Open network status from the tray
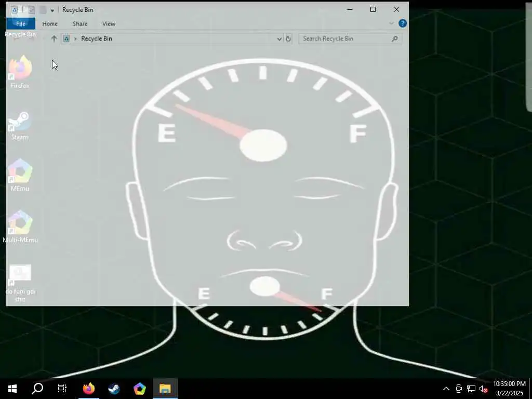The height and width of the screenshot is (399, 532). click(471, 389)
